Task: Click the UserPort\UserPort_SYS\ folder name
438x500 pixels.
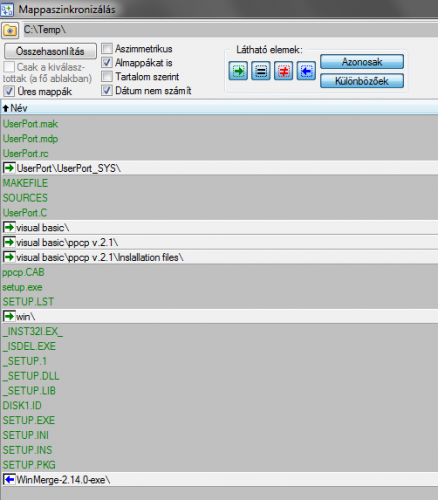Action: tap(69, 168)
